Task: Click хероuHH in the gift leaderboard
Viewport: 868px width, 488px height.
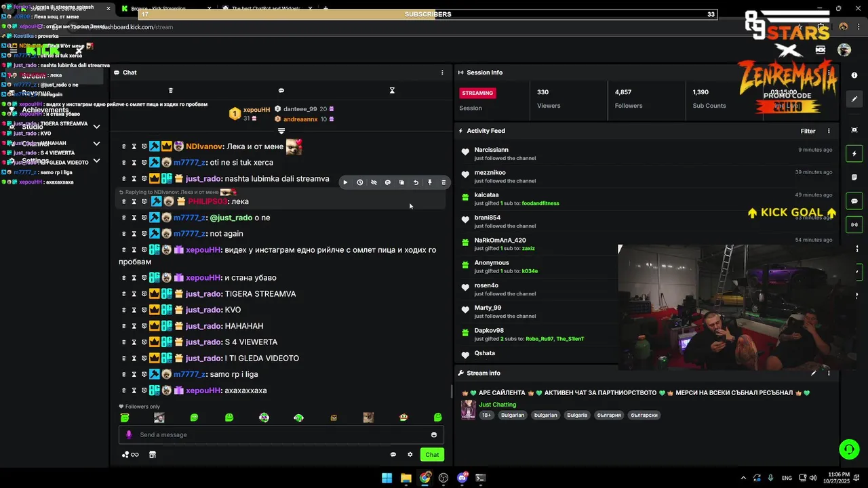Action: tap(256, 110)
